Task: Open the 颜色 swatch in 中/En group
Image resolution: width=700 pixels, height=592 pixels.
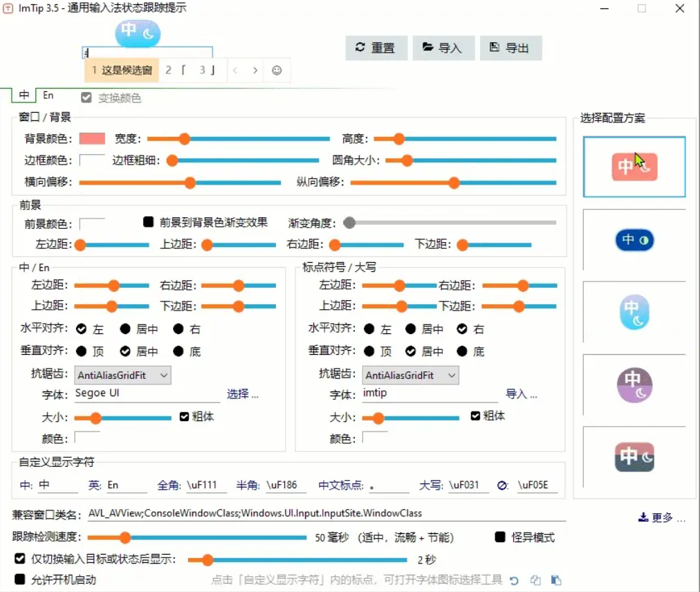Action: click(x=87, y=438)
